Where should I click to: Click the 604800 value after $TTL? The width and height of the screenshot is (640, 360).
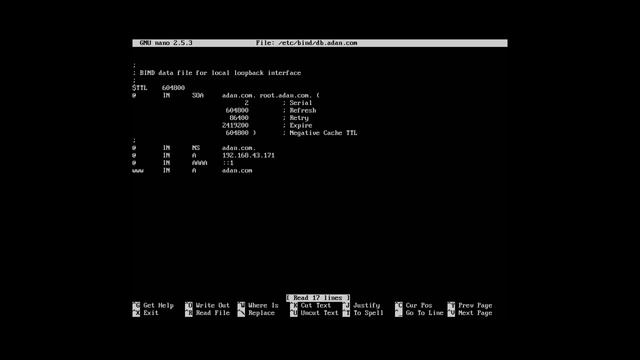tap(173, 88)
